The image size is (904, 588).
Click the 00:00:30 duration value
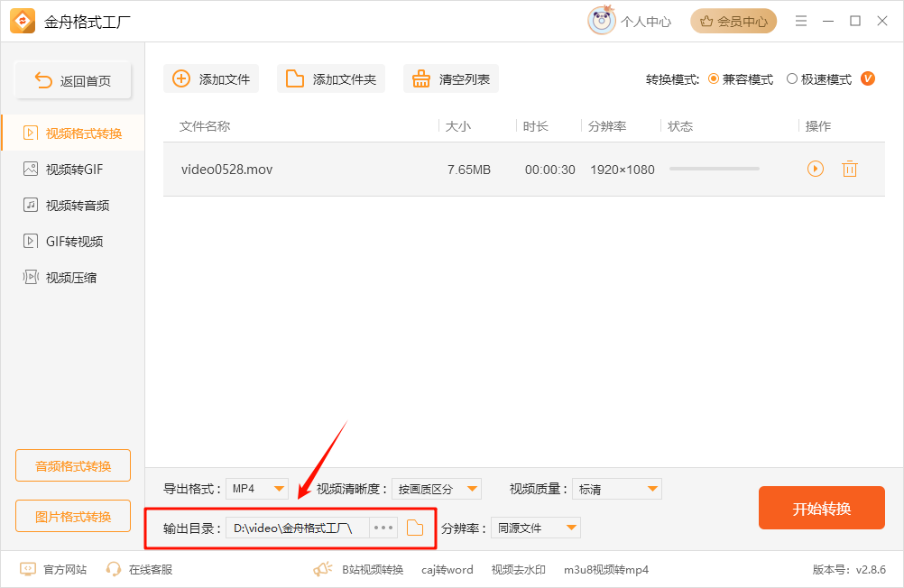tap(550, 170)
